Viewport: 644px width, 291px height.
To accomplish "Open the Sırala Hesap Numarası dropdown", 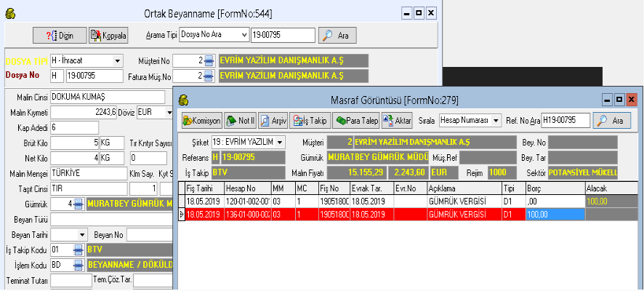I will tap(496, 121).
